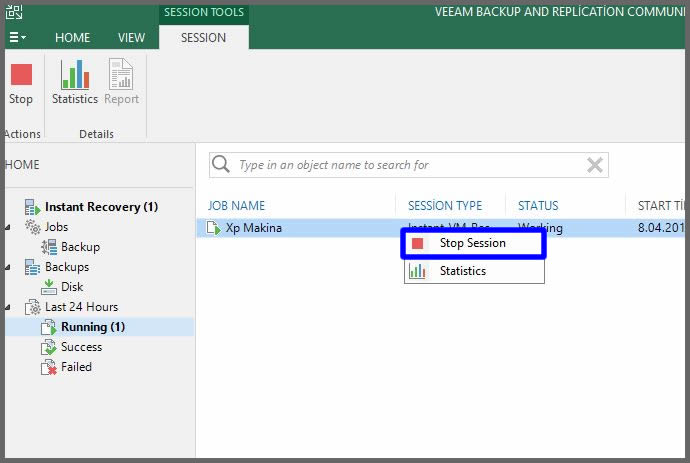The image size is (690, 463).
Task: Click the Instant Recovery node icon
Action: pos(33,207)
